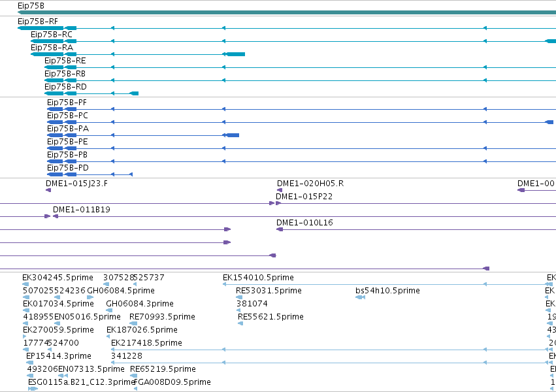Select the DME1-020H05.R clone label
The width and height of the screenshot is (556, 392).
(310, 184)
